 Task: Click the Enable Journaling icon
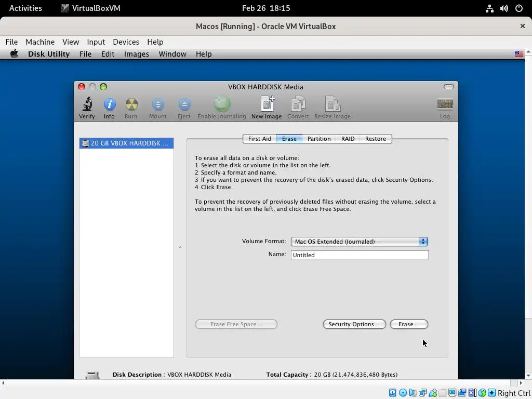point(222,104)
